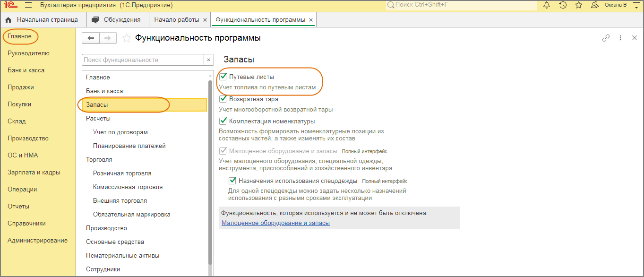
Task: Toggle the Комплектация номенклатуры checkbox
Action: point(223,121)
